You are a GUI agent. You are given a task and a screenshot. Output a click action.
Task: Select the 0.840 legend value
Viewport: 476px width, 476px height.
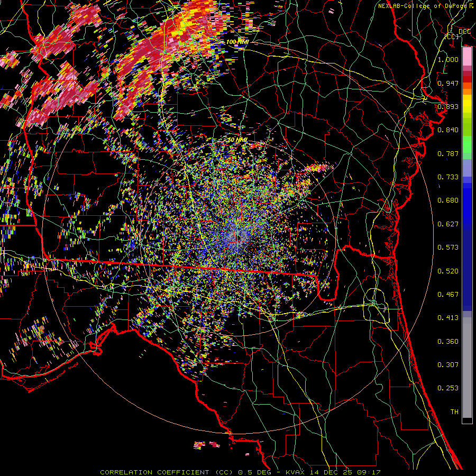(448, 130)
